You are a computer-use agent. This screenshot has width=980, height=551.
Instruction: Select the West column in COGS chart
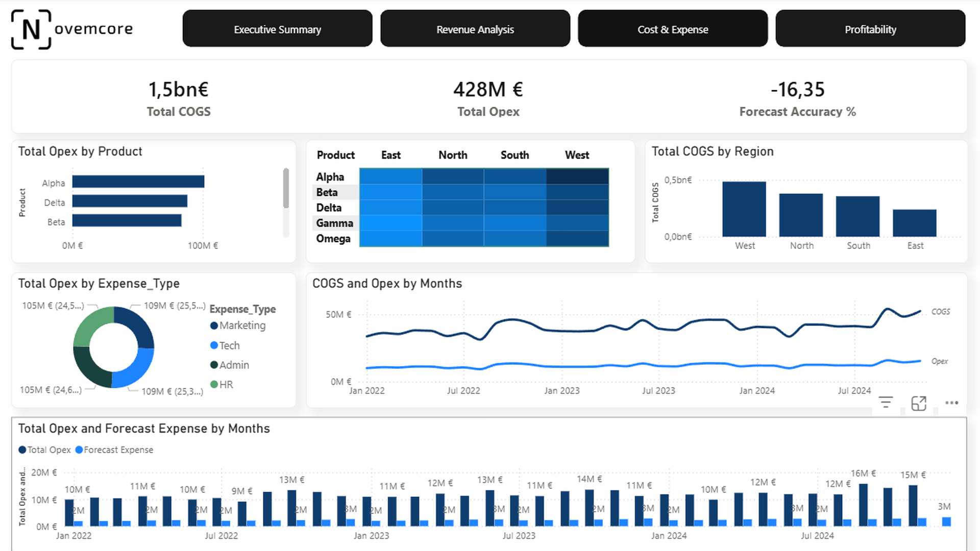744,209
